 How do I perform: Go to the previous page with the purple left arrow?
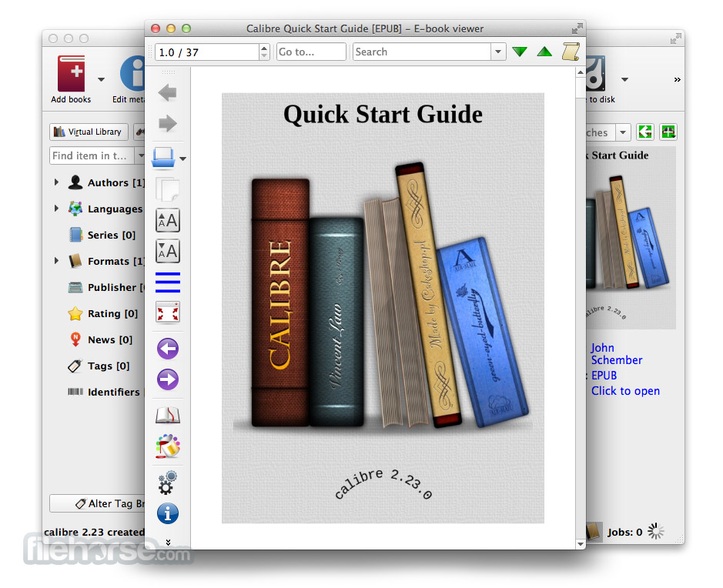(x=167, y=349)
